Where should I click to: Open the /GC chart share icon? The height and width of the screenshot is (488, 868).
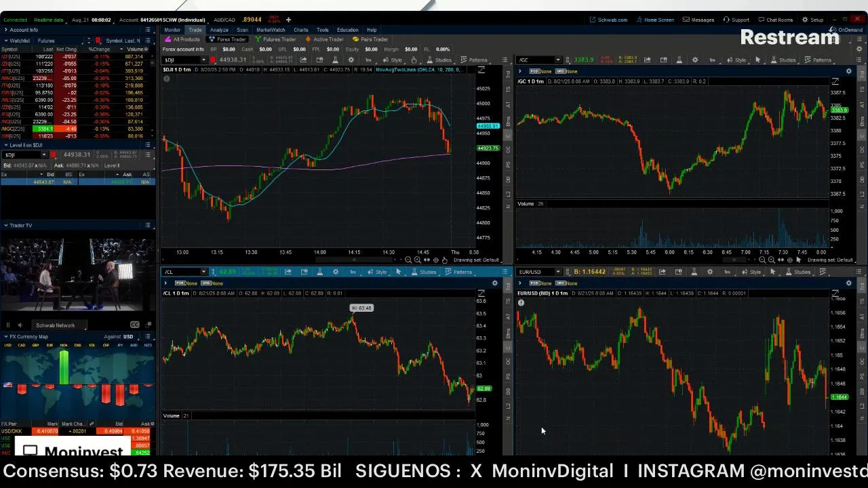coord(647,60)
